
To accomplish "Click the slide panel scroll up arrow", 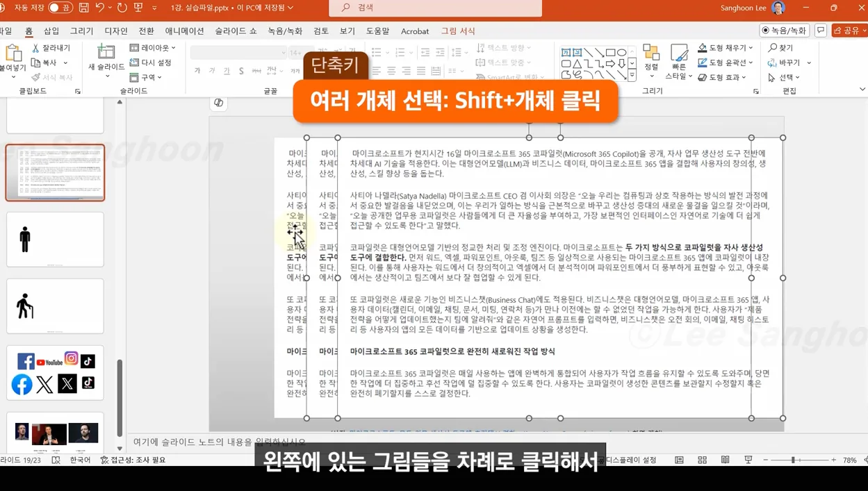I will pyautogui.click(x=120, y=102).
